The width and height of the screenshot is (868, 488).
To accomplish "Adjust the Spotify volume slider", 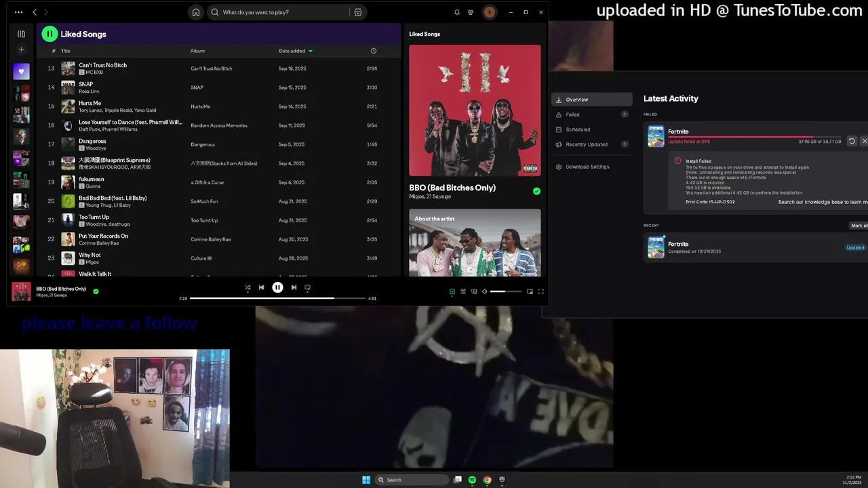I will (x=506, y=291).
